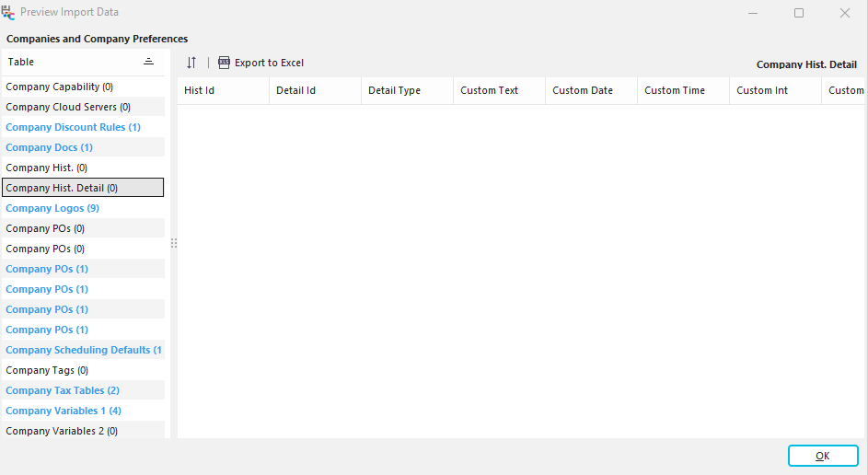Viewport: 868px width, 475px height.
Task: Select Company Capability (0) table
Action: [60, 87]
